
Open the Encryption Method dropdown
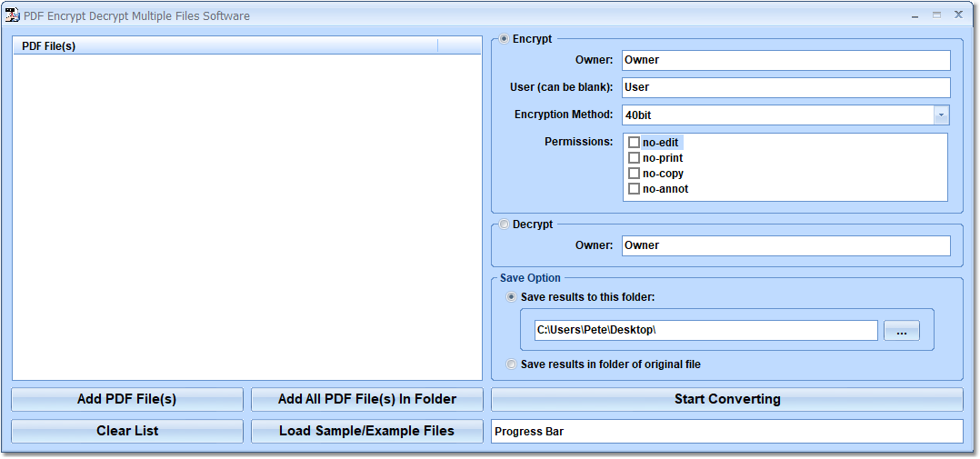coord(941,115)
